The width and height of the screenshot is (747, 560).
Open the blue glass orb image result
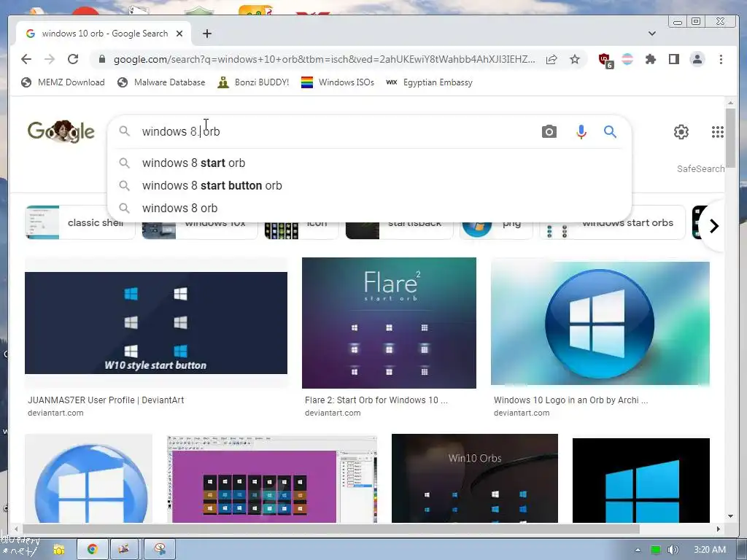click(x=88, y=478)
